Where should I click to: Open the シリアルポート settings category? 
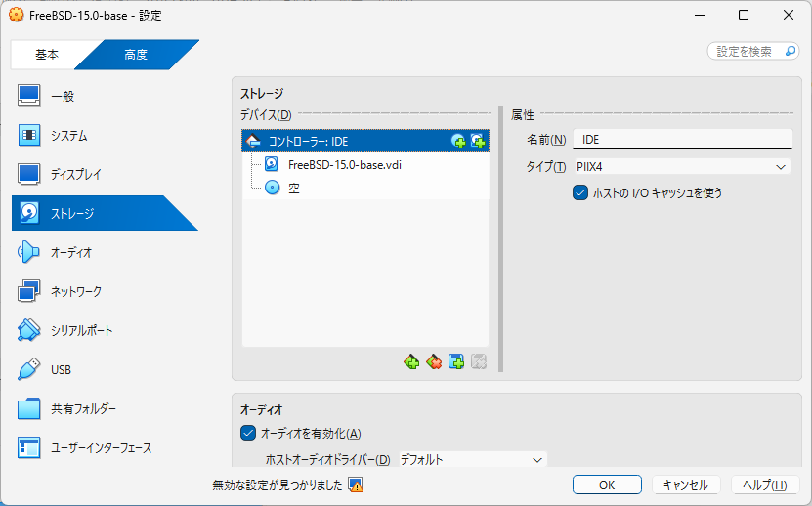coord(105,330)
